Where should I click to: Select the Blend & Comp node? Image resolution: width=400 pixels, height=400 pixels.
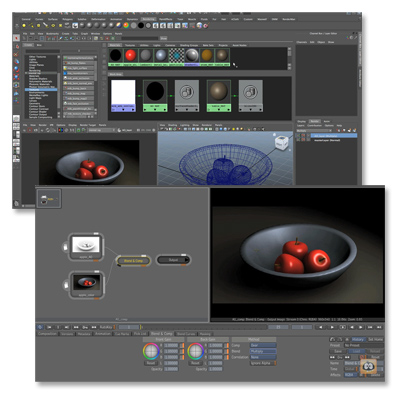point(133,261)
